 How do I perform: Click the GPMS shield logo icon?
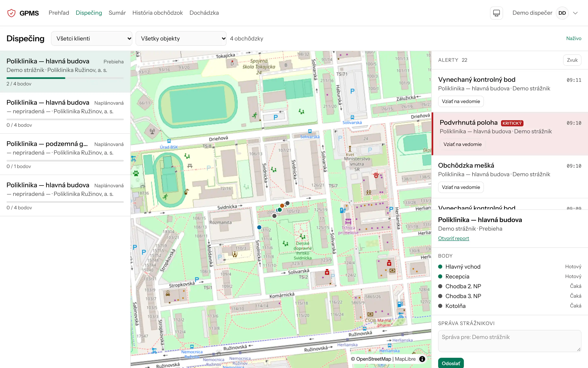11,13
